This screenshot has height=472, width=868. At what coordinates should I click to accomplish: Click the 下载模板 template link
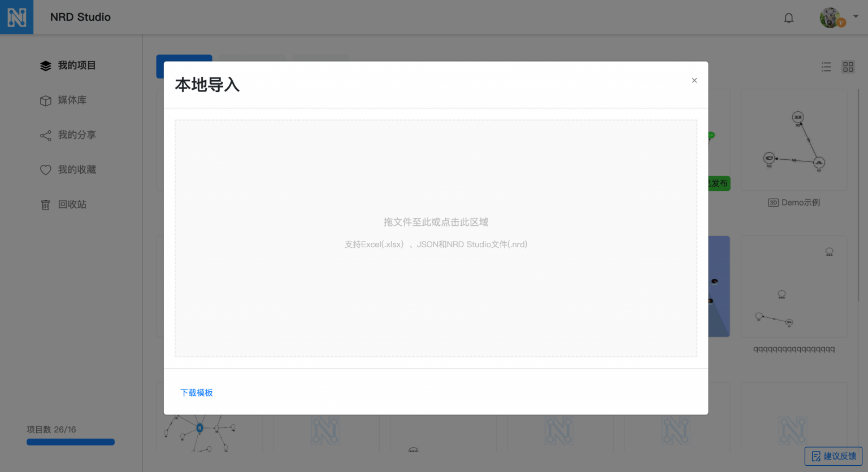[x=197, y=392]
